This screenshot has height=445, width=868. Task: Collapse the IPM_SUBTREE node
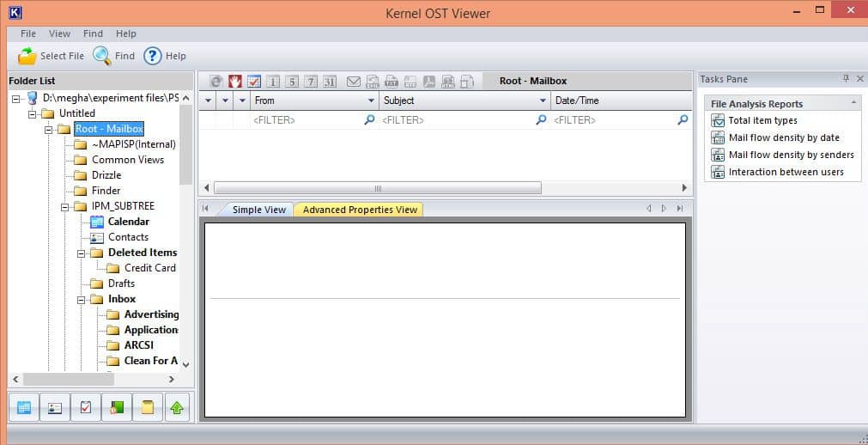64,206
